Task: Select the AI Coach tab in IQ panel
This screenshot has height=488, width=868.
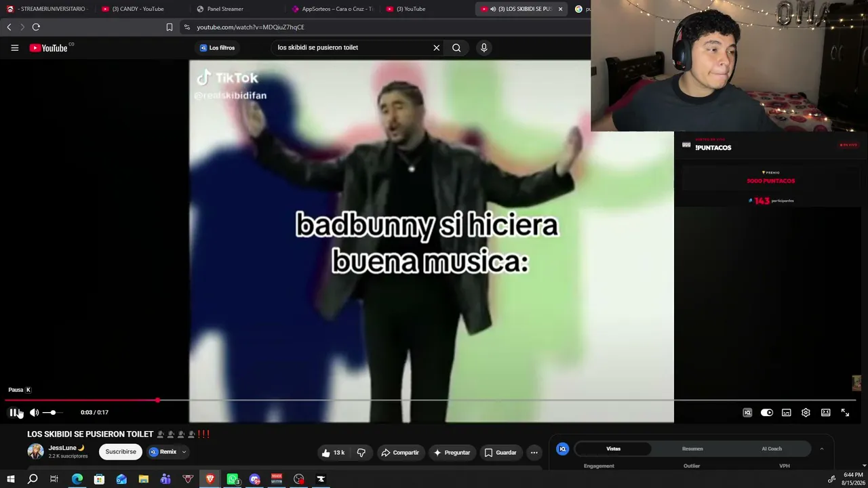Action: [x=772, y=449]
